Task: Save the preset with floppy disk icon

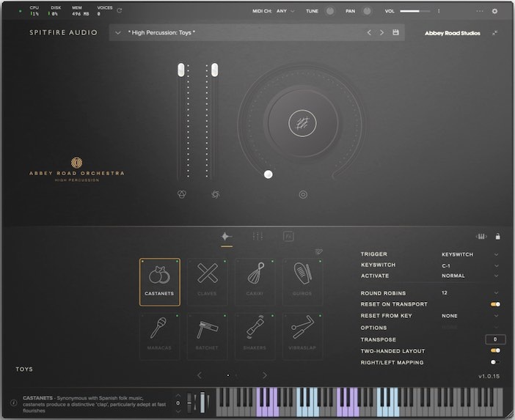Action: [395, 32]
